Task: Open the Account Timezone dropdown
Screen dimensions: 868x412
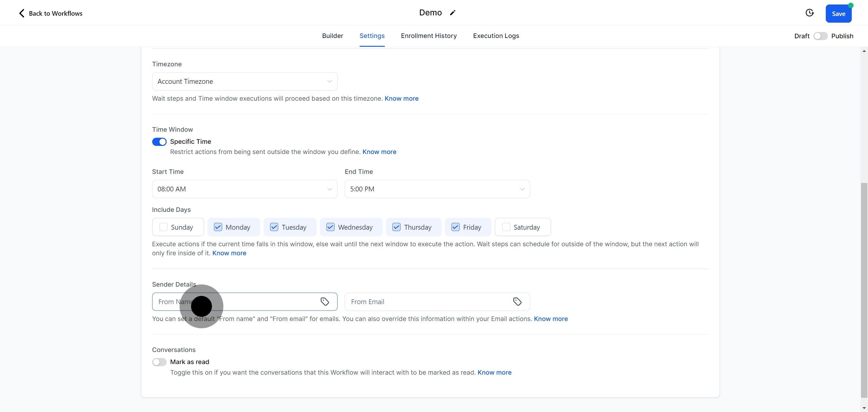Action: (x=245, y=81)
